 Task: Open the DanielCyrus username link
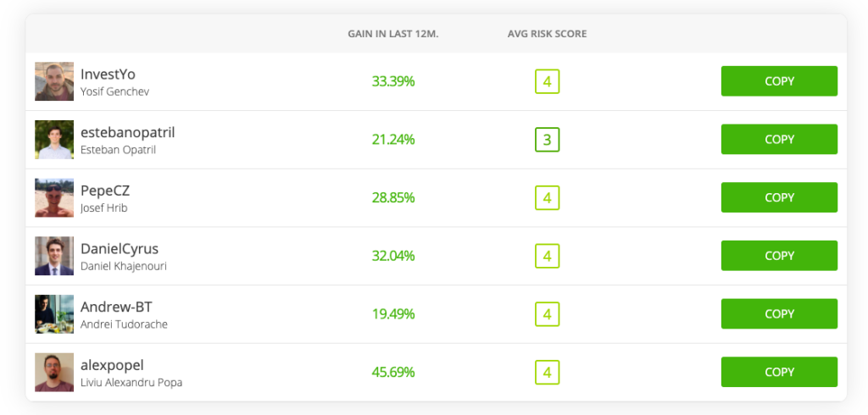click(120, 249)
